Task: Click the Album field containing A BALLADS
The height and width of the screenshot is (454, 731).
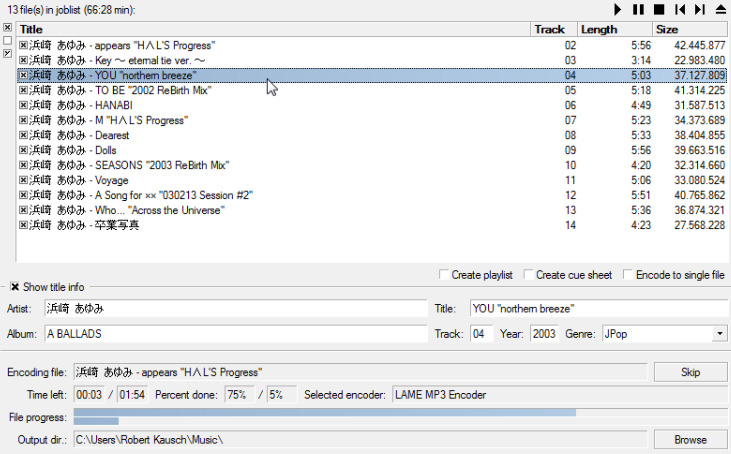Action: click(x=236, y=334)
